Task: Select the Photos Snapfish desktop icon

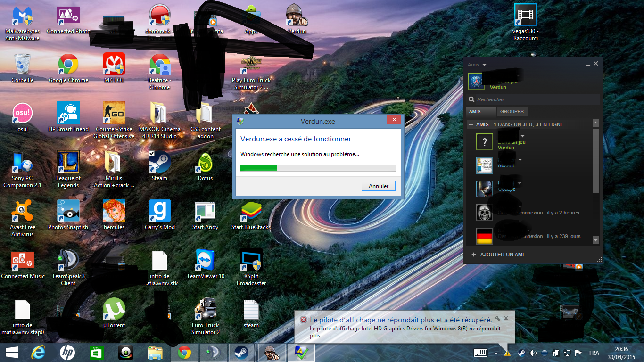Action: (68, 215)
